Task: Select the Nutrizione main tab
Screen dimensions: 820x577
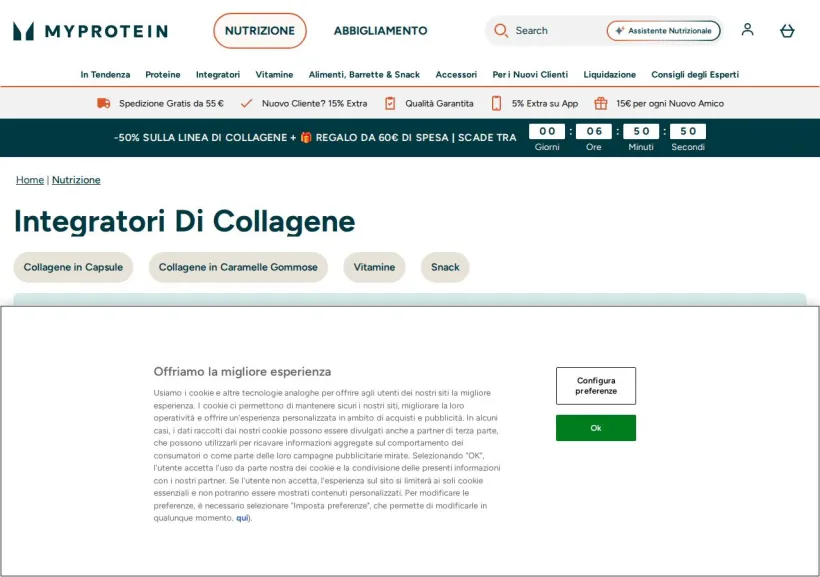Action: (260, 31)
